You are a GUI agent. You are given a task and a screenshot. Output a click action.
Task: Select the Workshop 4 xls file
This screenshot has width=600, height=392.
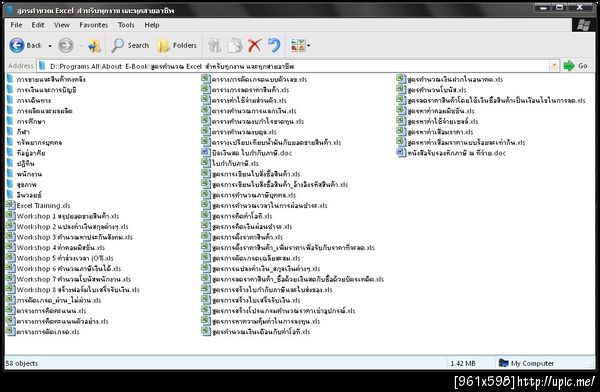55,247
